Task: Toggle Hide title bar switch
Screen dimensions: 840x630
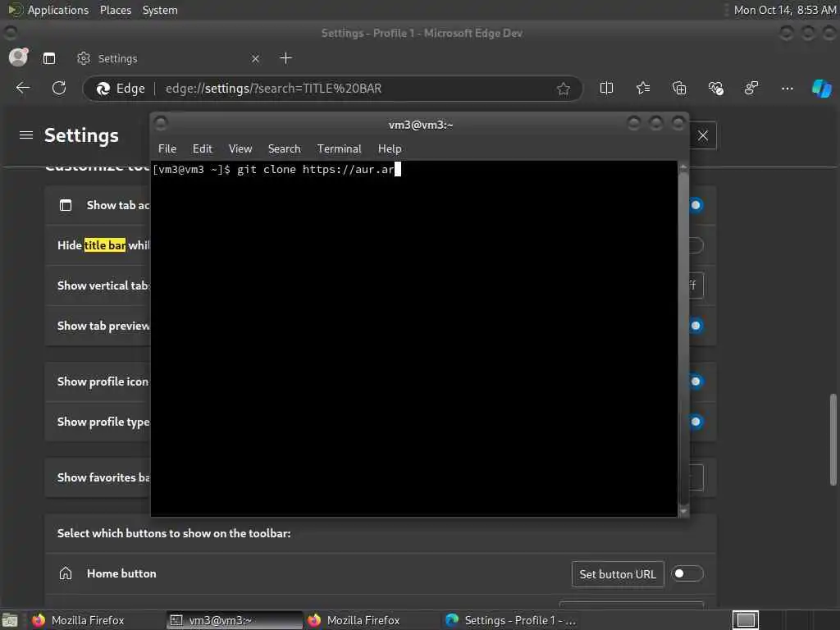Action: 696,245
